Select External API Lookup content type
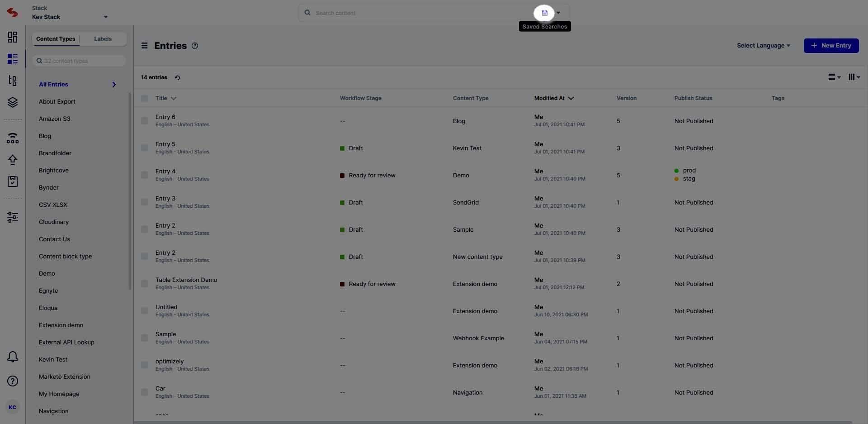Viewport: 868px width, 424px height. (x=66, y=343)
